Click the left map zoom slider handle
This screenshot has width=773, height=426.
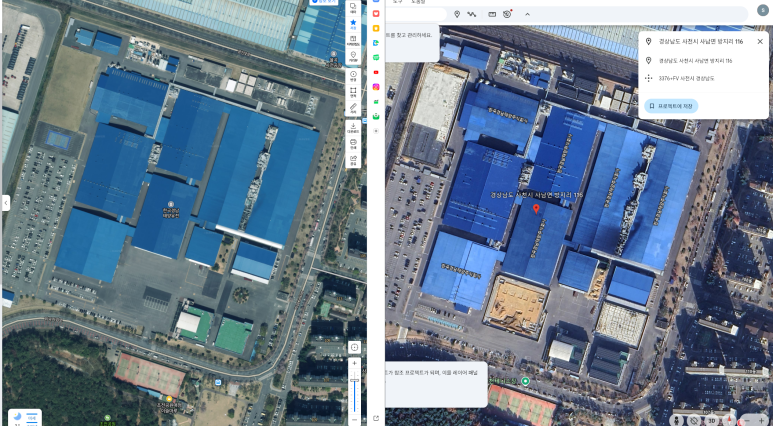click(354, 381)
